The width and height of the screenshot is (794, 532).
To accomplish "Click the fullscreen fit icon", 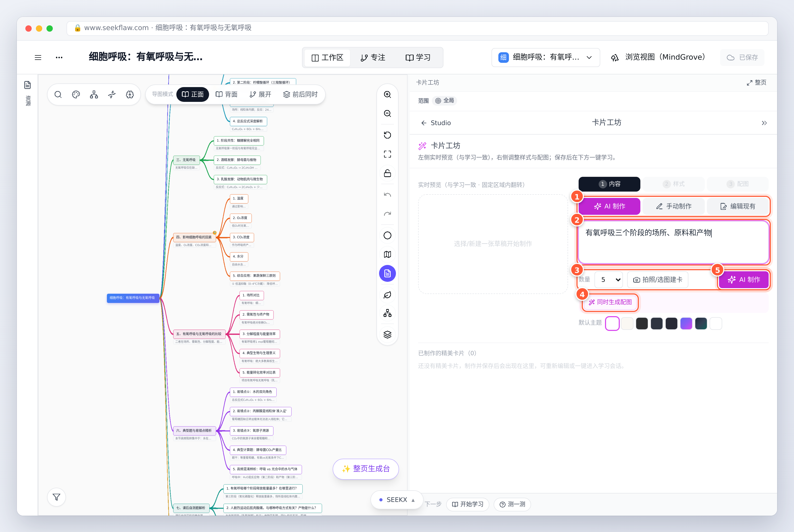I will click(387, 154).
